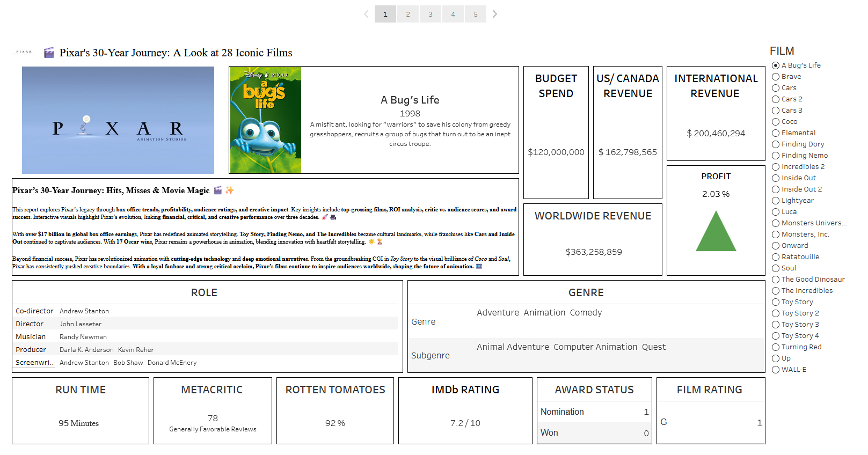Click international revenue value $200,460,294

pos(716,134)
